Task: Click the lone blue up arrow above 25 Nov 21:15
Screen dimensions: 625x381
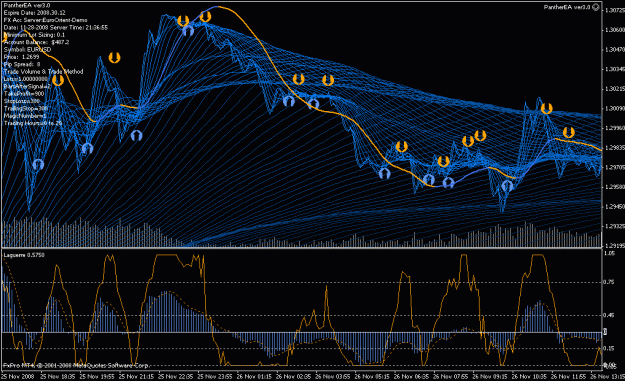Action: click(137, 136)
